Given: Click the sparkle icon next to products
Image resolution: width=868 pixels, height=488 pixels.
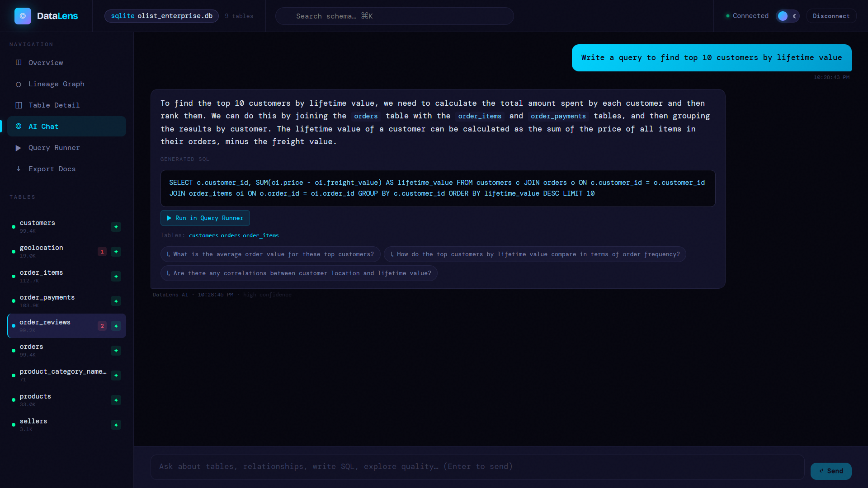Looking at the screenshot, I should click(x=116, y=400).
